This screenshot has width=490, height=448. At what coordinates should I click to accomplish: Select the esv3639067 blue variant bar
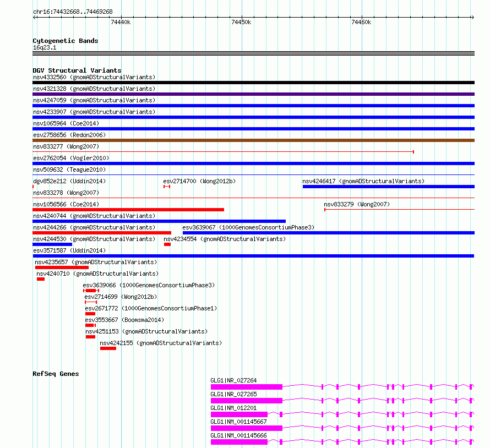point(329,233)
